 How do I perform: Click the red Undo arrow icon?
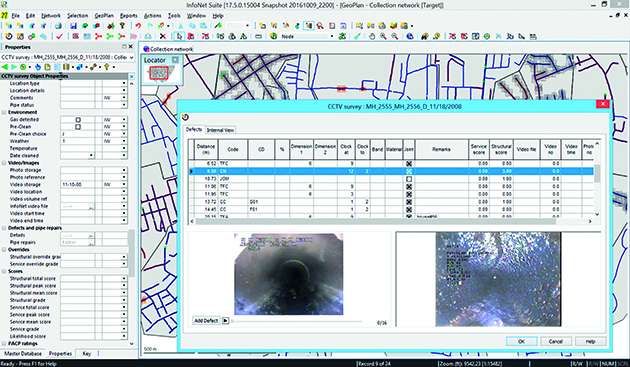click(x=138, y=26)
